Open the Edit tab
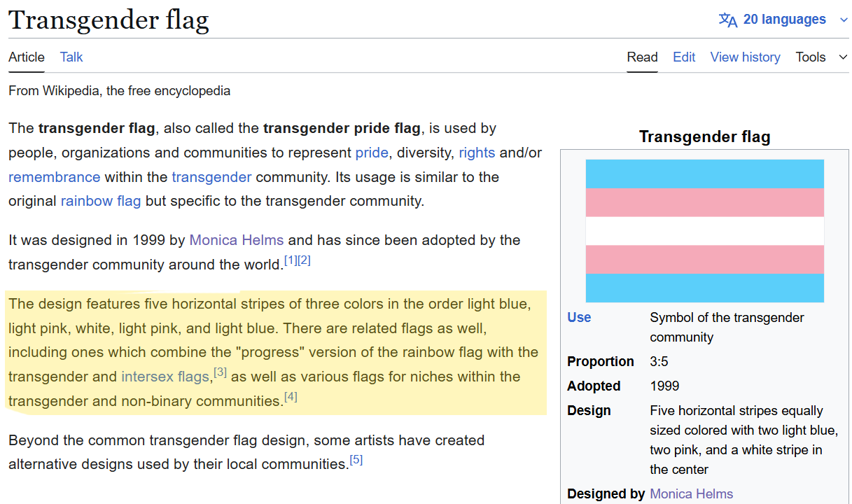The image size is (852, 504). (x=684, y=57)
